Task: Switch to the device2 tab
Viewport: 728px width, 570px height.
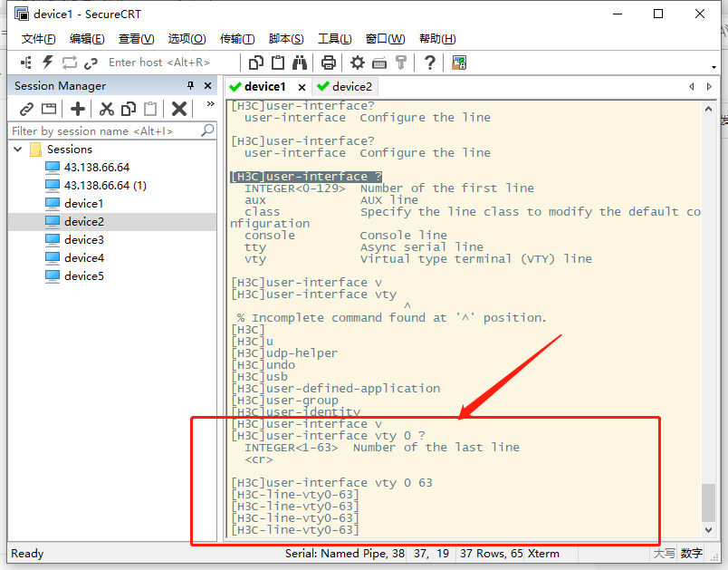Action: pos(345,87)
